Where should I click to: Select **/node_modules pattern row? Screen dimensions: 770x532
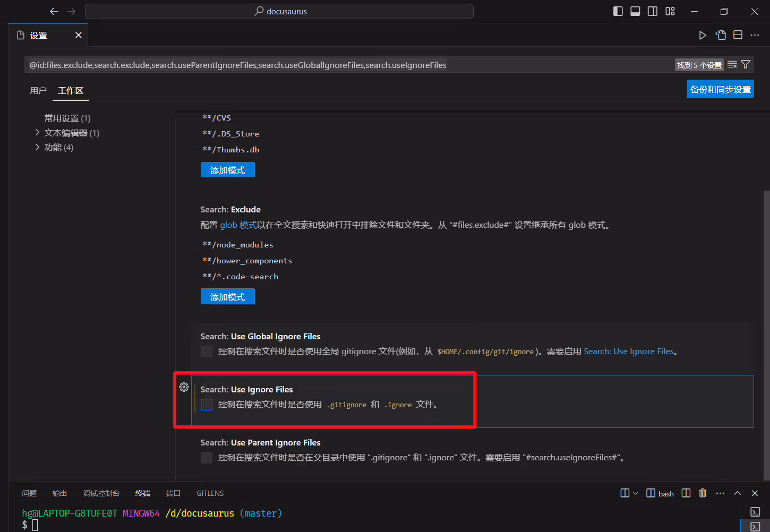[x=238, y=245]
